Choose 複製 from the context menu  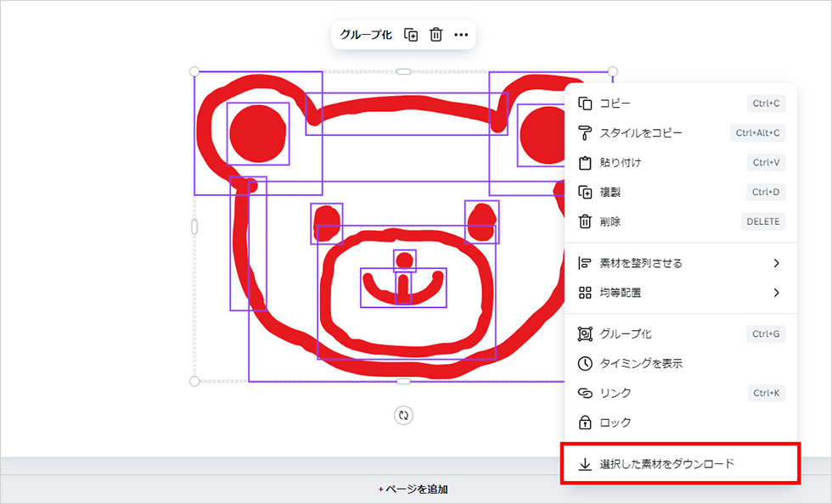tap(681, 192)
